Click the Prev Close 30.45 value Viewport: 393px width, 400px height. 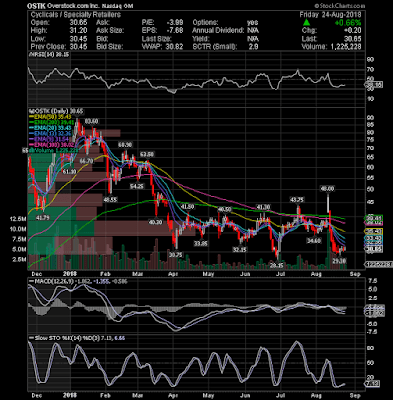pyautogui.click(x=79, y=47)
